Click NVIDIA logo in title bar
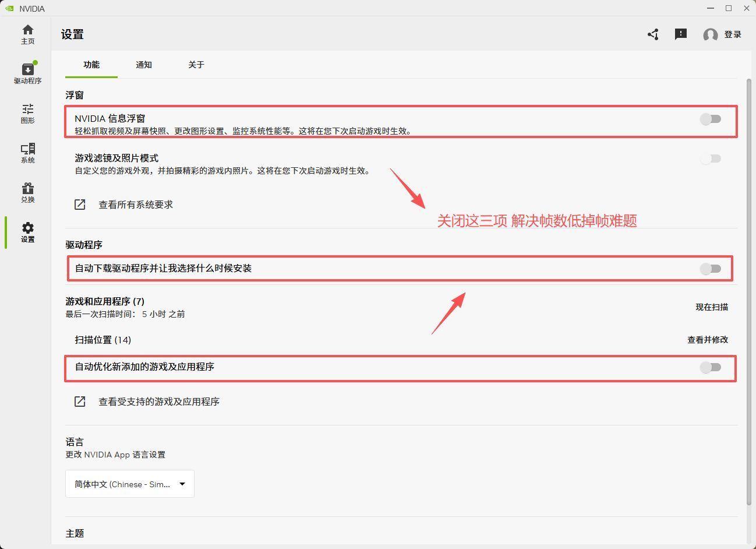756x549 pixels. [9, 8]
